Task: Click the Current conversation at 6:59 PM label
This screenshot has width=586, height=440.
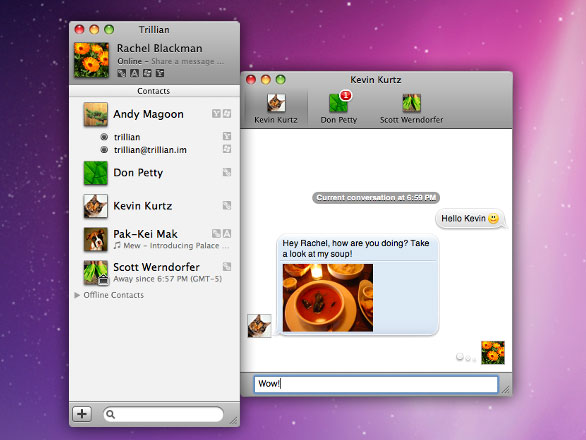Action: point(376,197)
